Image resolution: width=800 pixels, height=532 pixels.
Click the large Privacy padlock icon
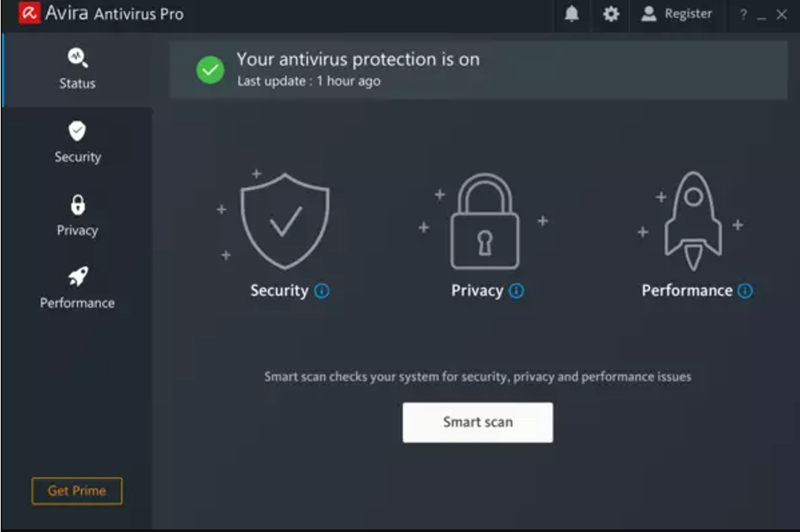tap(485, 221)
